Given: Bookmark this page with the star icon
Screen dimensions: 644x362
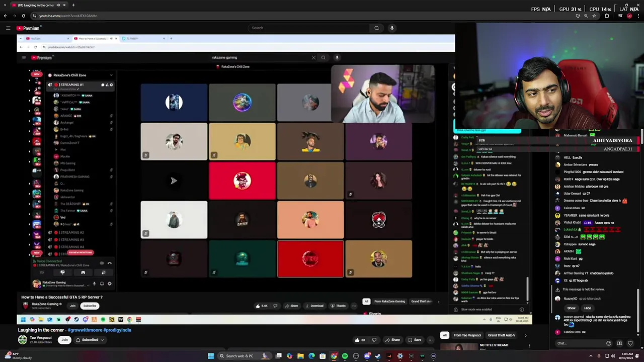Looking at the screenshot, I should click(594, 16).
